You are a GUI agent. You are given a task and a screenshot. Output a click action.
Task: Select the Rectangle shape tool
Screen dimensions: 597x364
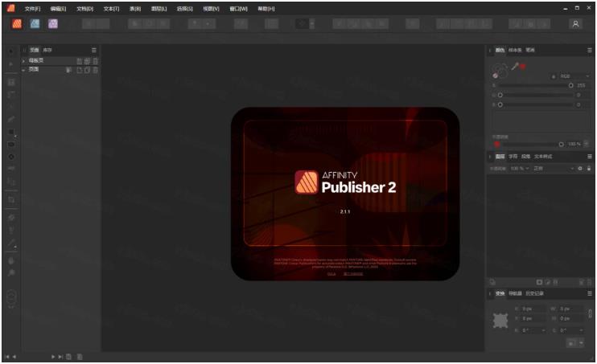pyautogui.click(x=11, y=132)
